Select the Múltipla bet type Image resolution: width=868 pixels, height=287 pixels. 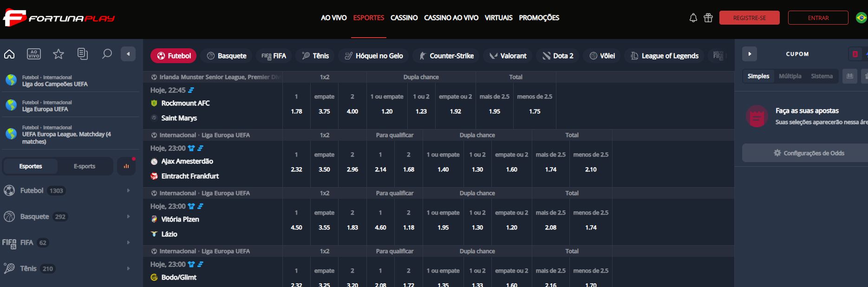click(790, 76)
